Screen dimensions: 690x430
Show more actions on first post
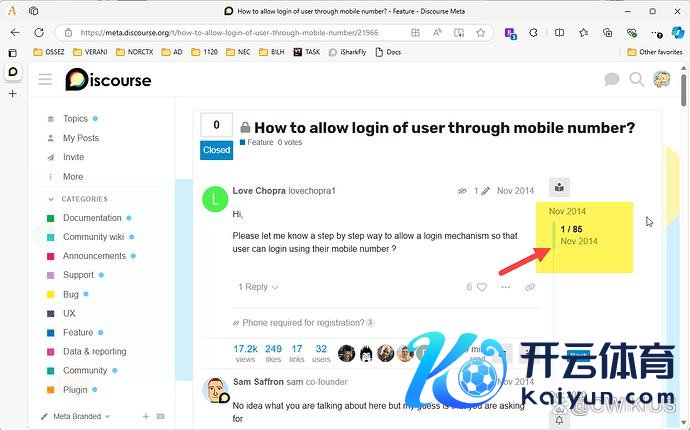(506, 287)
